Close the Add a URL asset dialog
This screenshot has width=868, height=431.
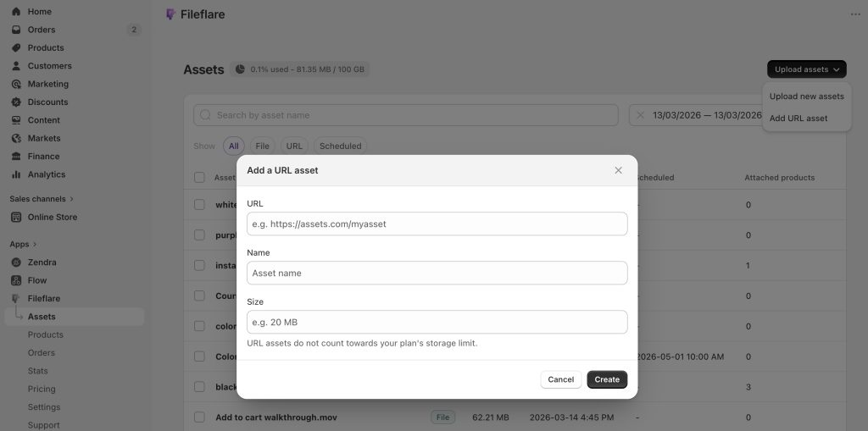618,170
